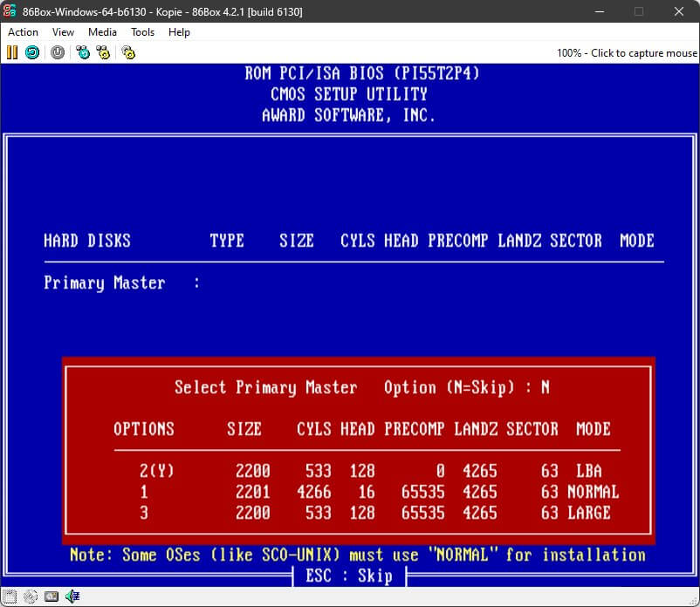
Task: Click the NORMAL mode option in row 1
Action: click(x=380, y=492)
